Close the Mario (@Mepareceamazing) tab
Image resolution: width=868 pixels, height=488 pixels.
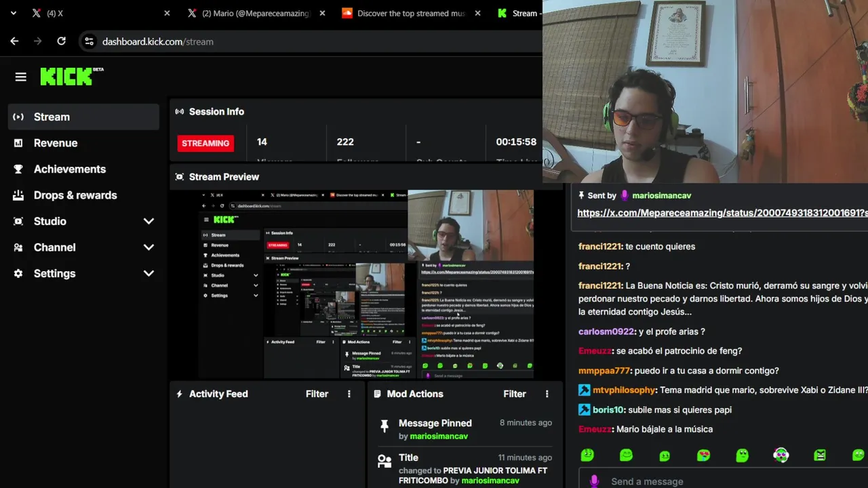[322, 14]
